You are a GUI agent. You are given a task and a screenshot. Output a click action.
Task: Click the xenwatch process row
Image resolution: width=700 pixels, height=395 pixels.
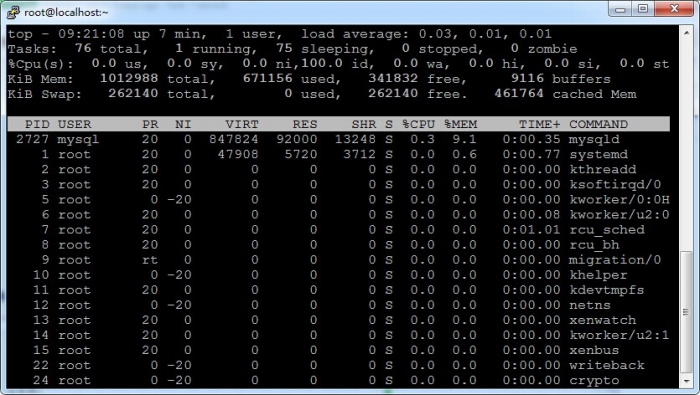pos(338,320)
